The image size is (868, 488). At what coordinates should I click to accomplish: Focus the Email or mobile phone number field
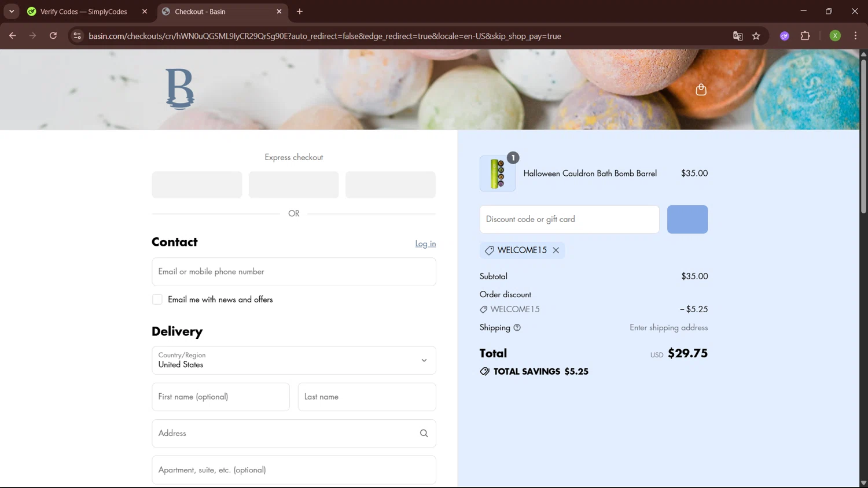(x=294, y=272)
